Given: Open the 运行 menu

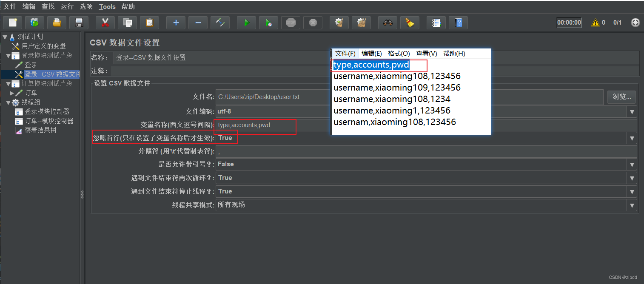Looking at the screenshot, I should pos(67,6).
